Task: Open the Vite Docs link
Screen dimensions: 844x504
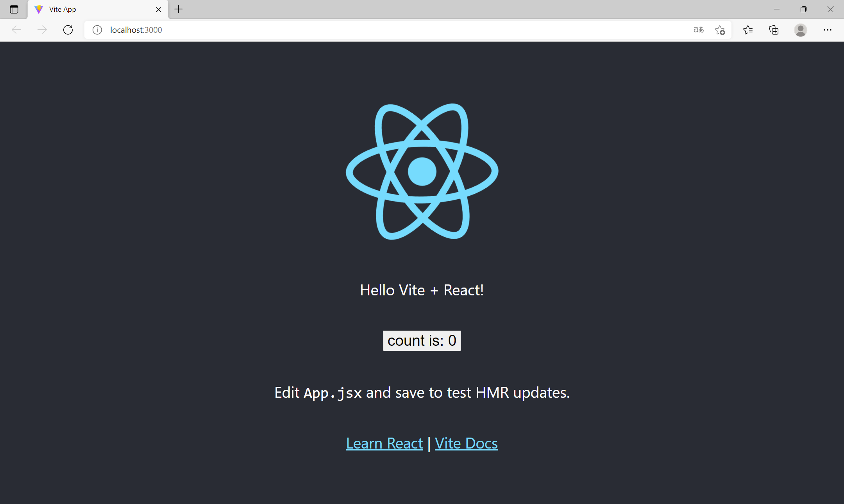Action: pos(466,443)
